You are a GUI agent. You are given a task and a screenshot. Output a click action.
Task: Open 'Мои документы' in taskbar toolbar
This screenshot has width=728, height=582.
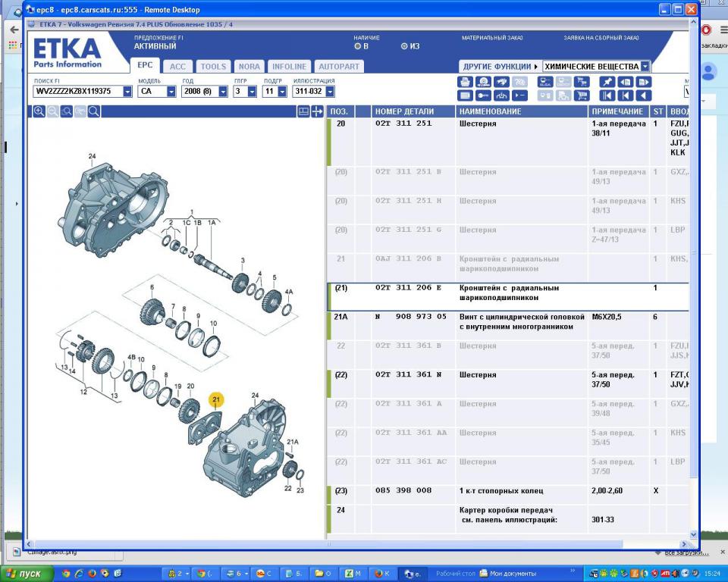point(507,574)
